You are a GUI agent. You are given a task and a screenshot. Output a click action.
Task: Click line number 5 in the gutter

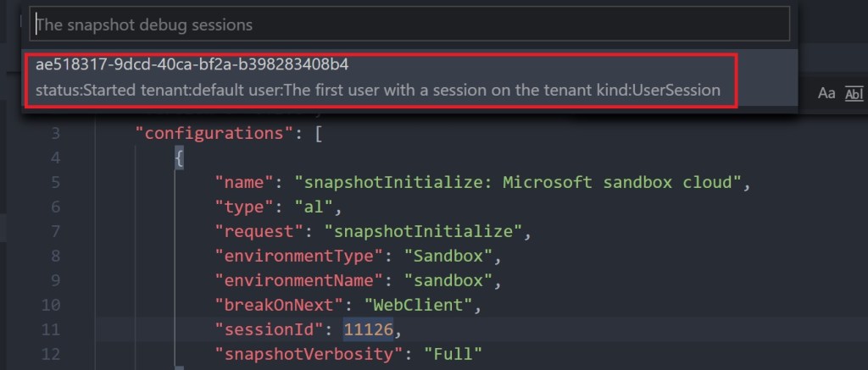tap(55, 182)
